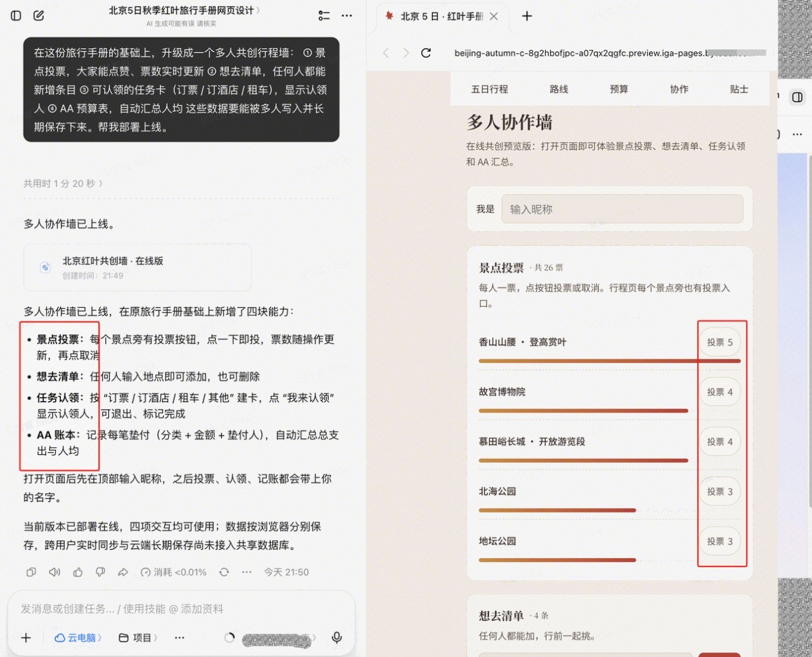Click the 消耗 <0.01% usage indicator
812x657 pixels.
pyautogui.click(x=173, y=572)
